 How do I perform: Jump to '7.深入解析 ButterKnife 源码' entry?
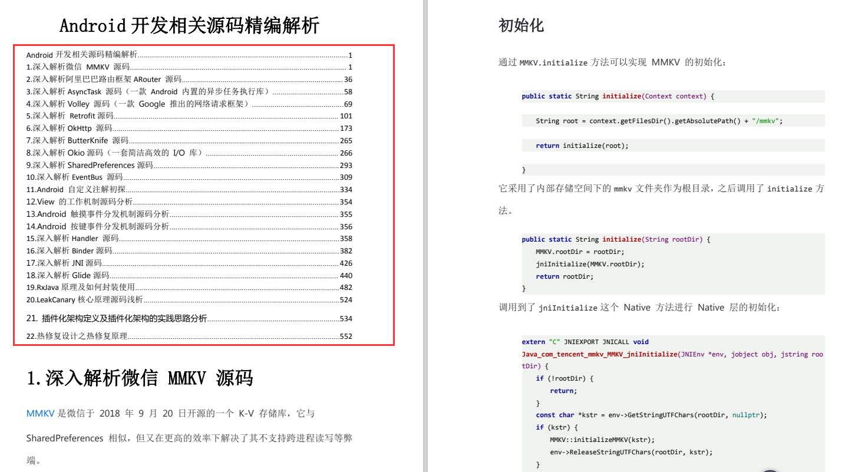(189, 141)
